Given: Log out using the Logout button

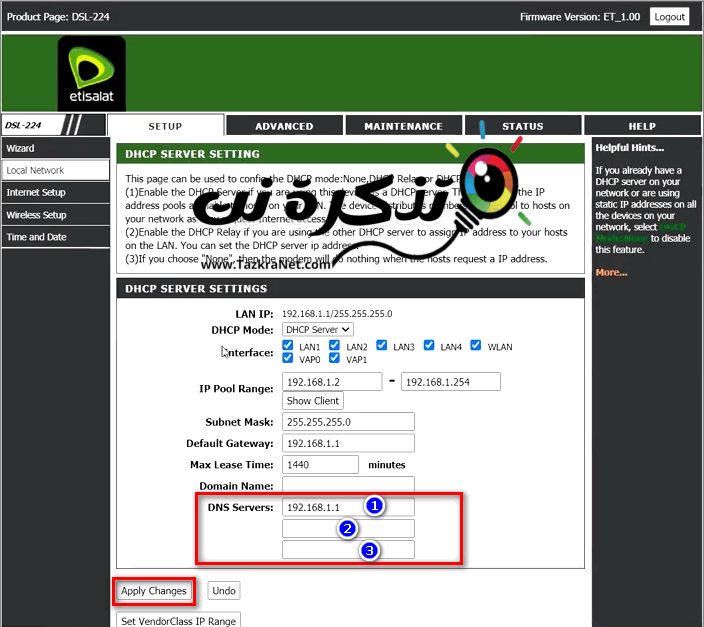Looking at the screenshot, I should tap(669, 17).
